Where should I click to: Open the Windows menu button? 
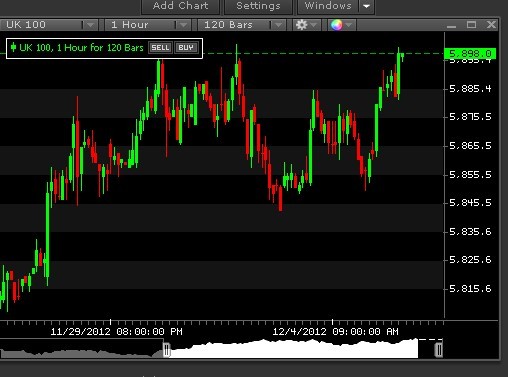tap(328, 6)
